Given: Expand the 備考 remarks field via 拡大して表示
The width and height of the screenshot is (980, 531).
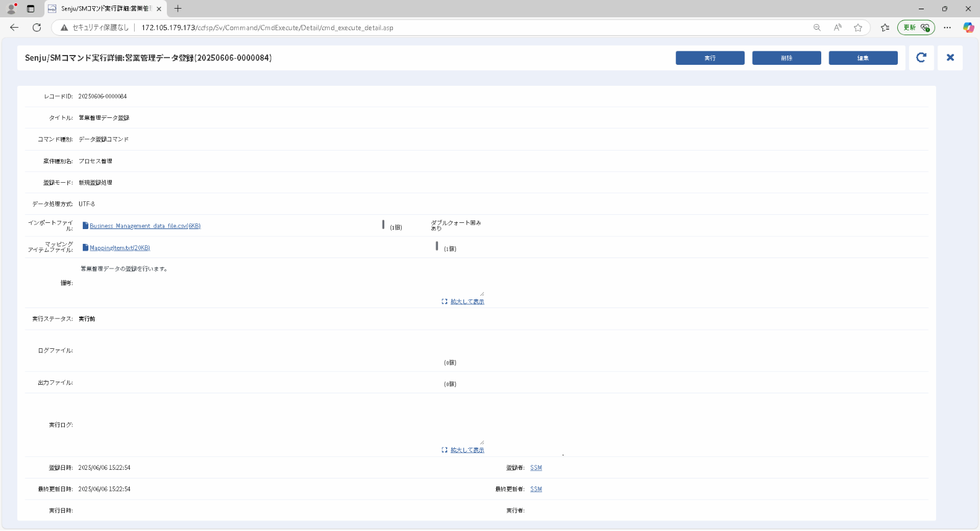Looking at the screenshot, I should pyautogui.click(x=467, y=302).
